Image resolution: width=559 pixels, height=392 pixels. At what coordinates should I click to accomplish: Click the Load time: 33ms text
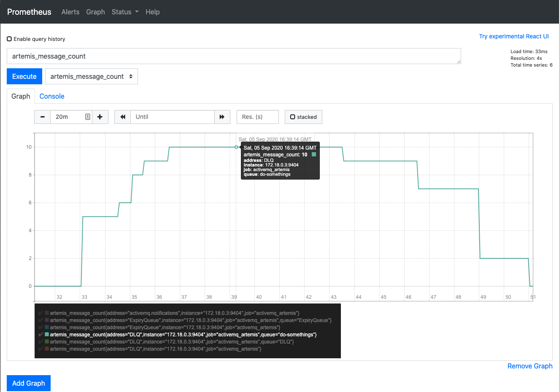(529, 51)
